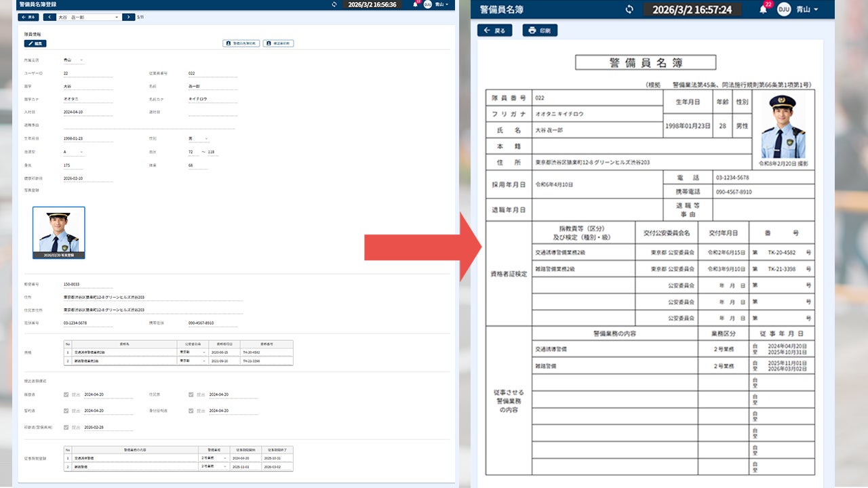Image resolution: width=868 pixels, height=488 pixels.
Task: Open 青山 user menu in registration window
Action: click(441, 4)
